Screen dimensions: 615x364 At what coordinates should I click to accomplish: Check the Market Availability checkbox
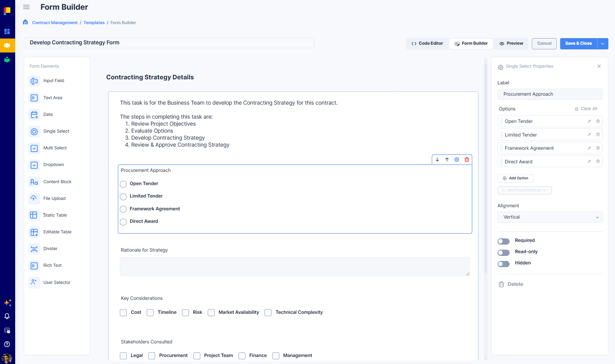(x=211, y=313)
